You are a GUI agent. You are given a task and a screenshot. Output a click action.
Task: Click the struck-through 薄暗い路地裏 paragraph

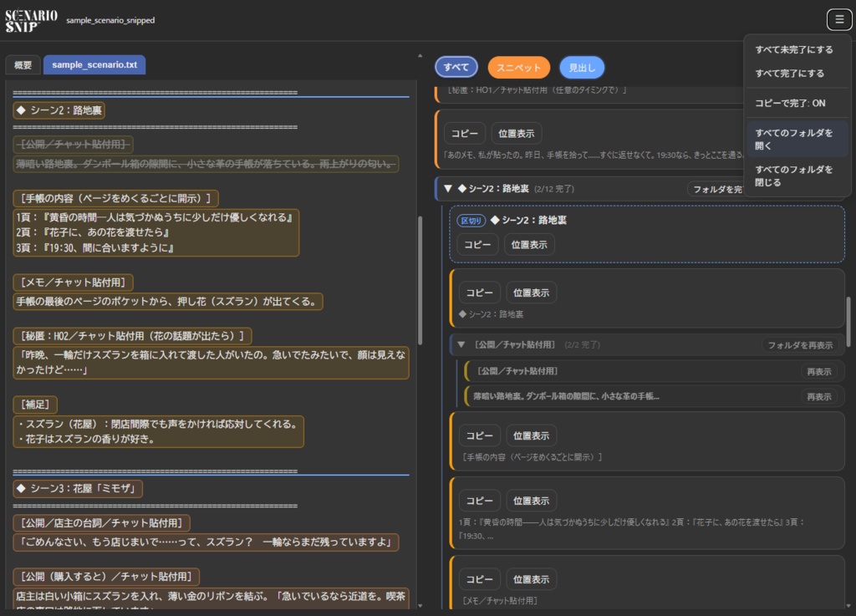pos(206,164)
